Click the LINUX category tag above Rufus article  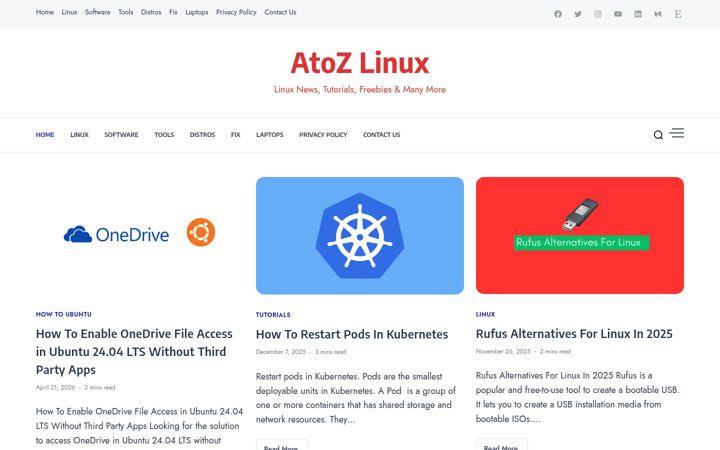485,314
